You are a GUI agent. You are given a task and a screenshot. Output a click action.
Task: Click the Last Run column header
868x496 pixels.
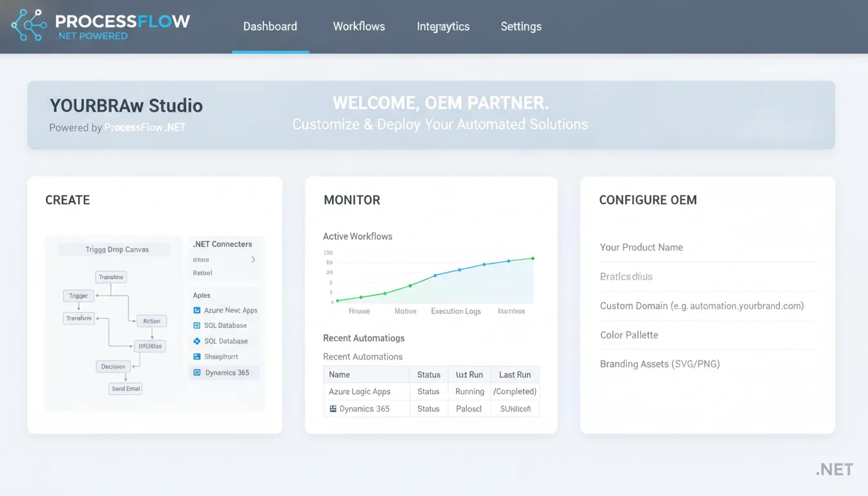coord(515,375)
